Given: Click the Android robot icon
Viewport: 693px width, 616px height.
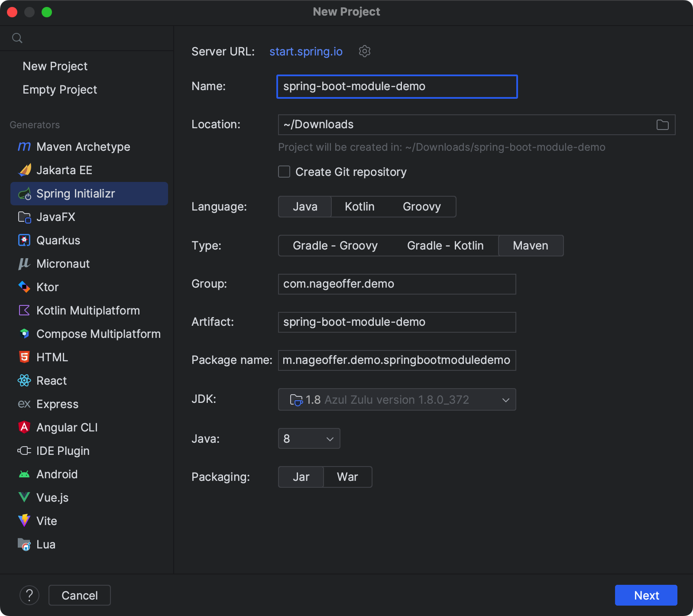Looking at the screenshot, I should (24, 474).
